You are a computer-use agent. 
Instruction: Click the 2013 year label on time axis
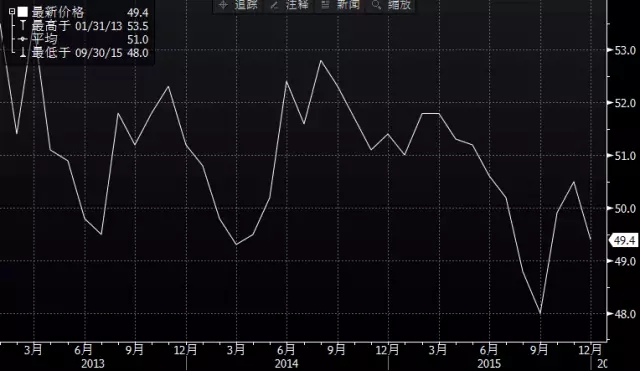click(93, 363)
